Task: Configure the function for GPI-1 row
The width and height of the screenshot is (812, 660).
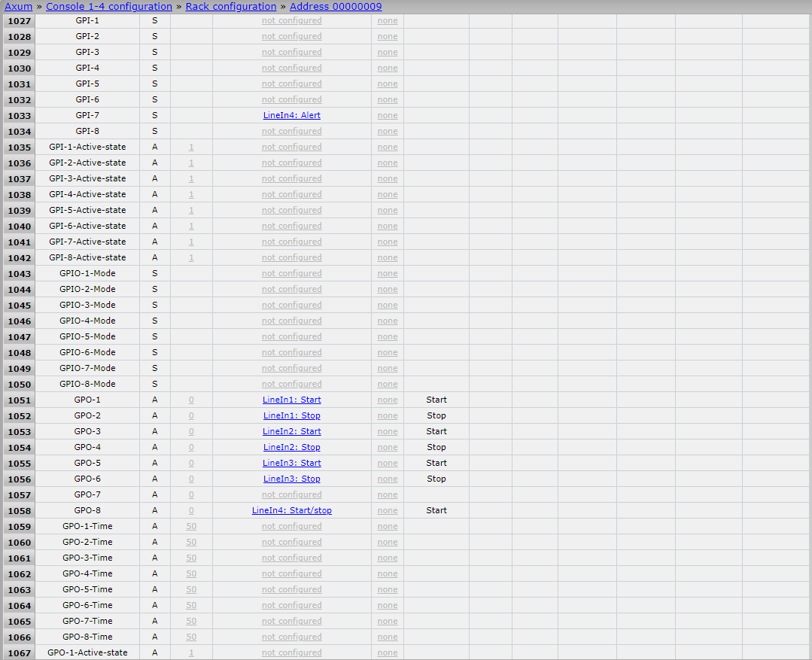Action: coord(291,21)
